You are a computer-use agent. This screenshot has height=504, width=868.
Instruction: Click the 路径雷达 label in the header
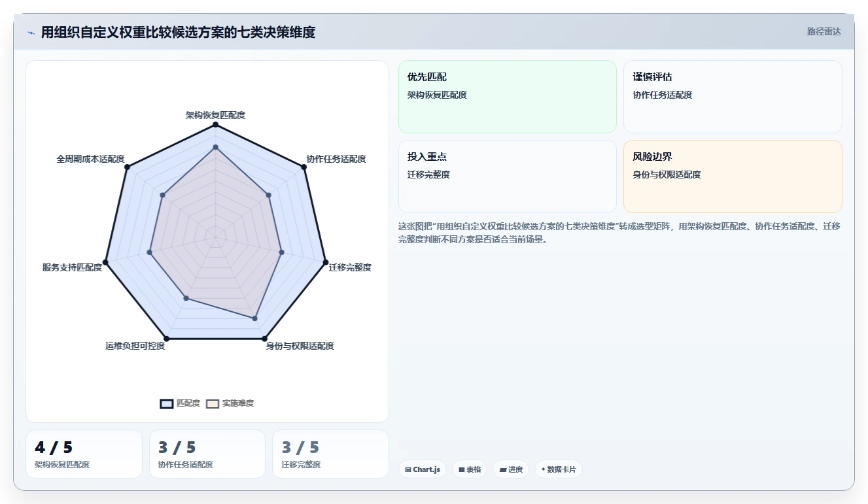(824, 31)
